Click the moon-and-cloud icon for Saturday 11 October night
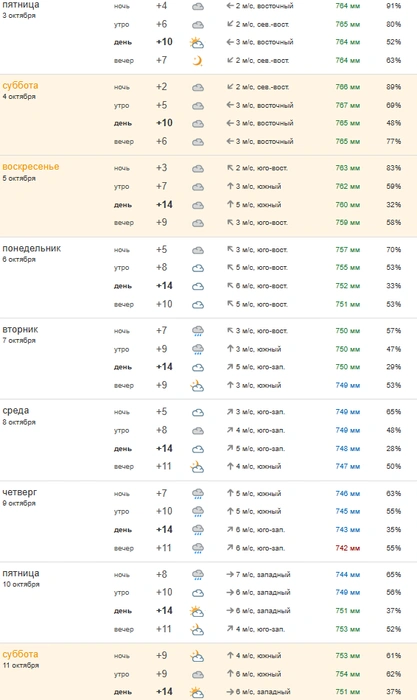The height and width of the screenshot is (700, 417). pos(197,656)
